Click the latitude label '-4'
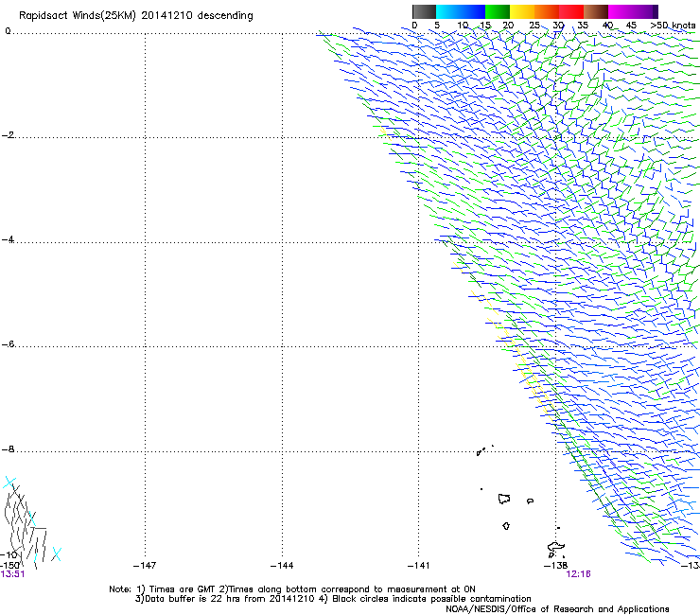Viewport: 700px width, 615px height. click(8, 239)
